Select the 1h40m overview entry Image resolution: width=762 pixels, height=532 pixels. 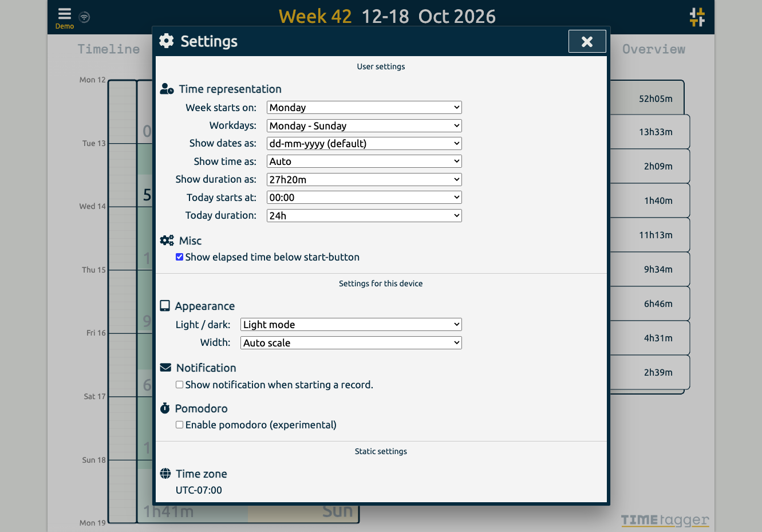tap(650, 200)
